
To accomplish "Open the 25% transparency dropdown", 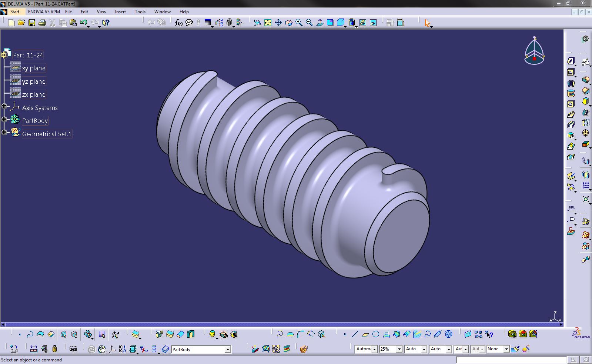I will click(399, 349).
